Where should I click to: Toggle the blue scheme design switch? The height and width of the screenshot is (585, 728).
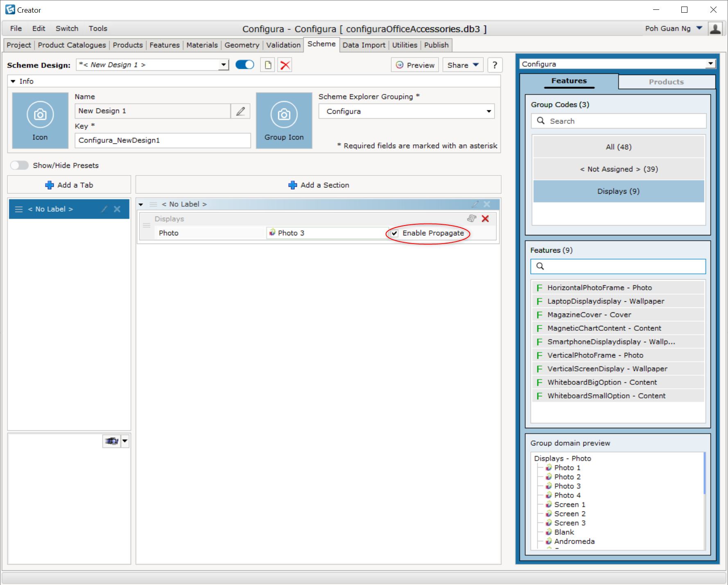[245, 65]
